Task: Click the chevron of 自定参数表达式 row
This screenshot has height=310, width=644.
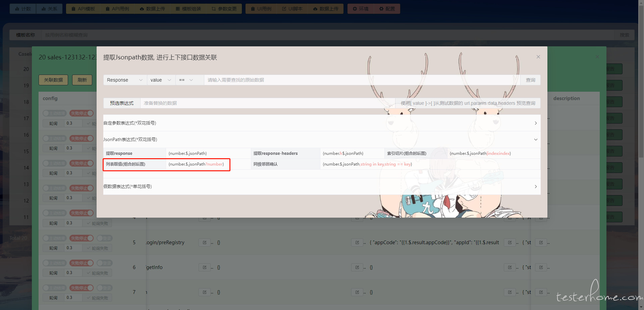Action: (x=536, y=123)
